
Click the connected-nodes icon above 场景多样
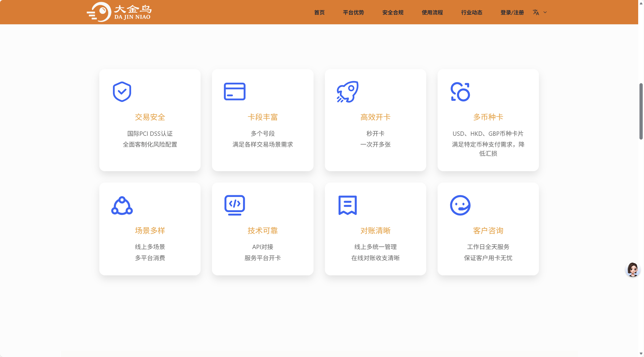click(122, 206)
